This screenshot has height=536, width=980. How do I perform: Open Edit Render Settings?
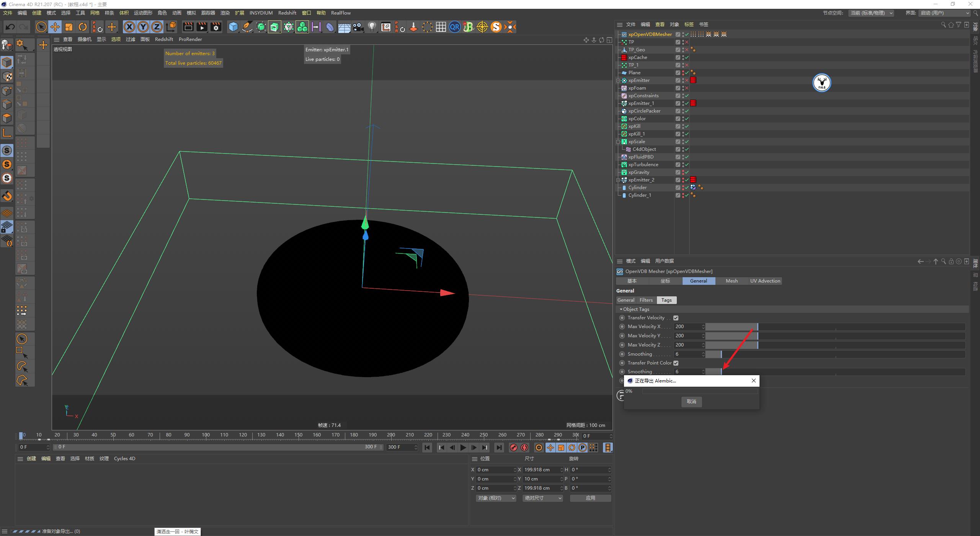(216, 27)
